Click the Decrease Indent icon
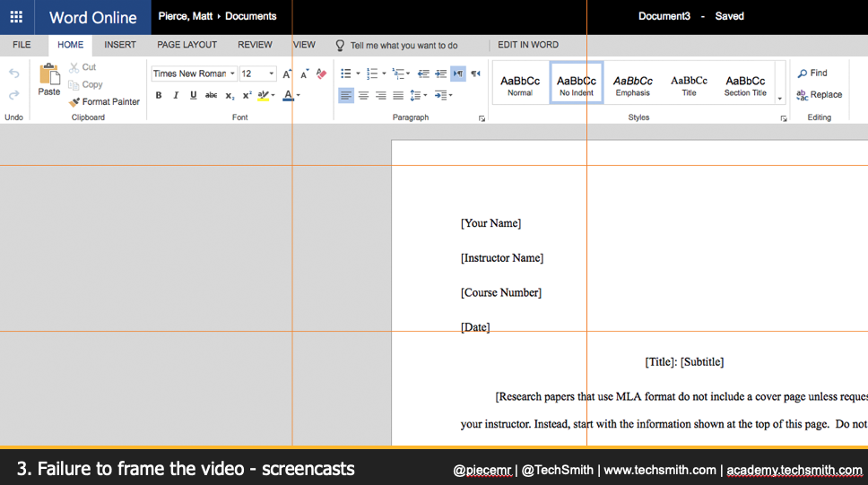This screenshot has width=868, height=485. coord(423,74)
